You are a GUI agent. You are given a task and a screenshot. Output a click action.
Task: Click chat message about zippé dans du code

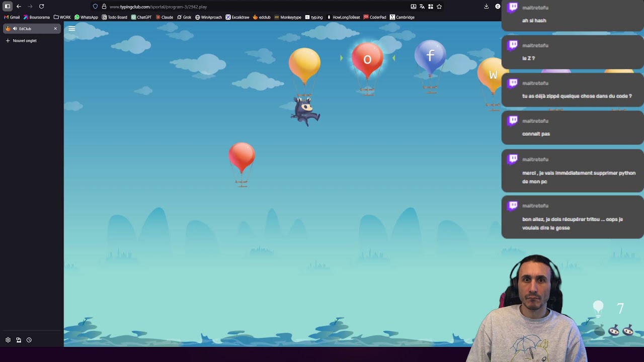tap(577, 96)
